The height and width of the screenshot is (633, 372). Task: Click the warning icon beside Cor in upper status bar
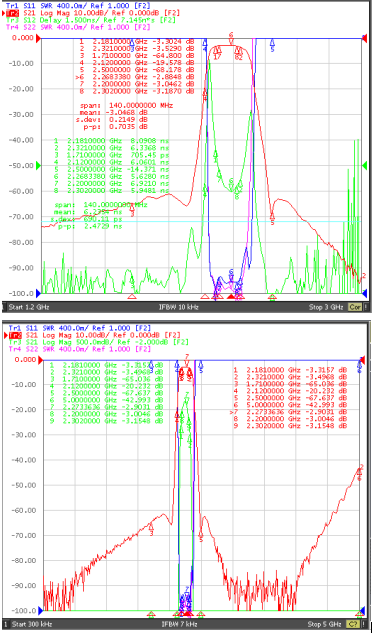[x=366, y=307]
